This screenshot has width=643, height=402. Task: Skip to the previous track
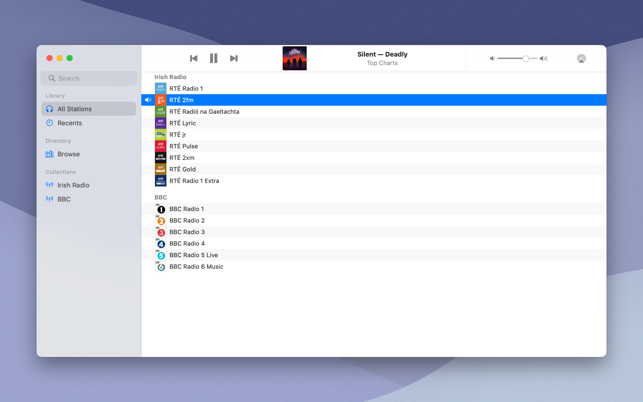pos(194,58)
